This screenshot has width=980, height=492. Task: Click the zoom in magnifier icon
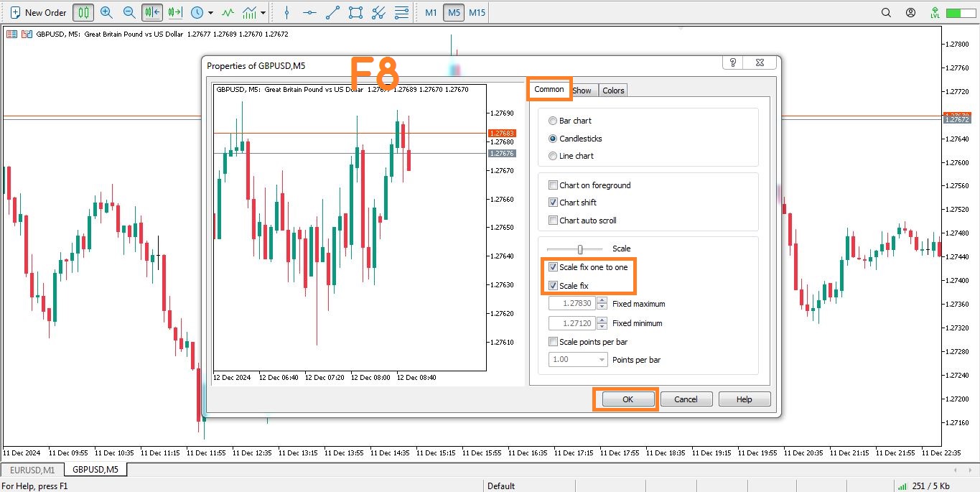(106, 12)
